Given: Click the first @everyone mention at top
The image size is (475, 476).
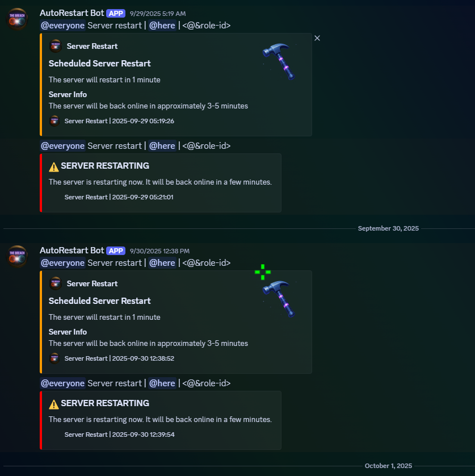Looking at the screenshot, I should [x=63, y=26].
